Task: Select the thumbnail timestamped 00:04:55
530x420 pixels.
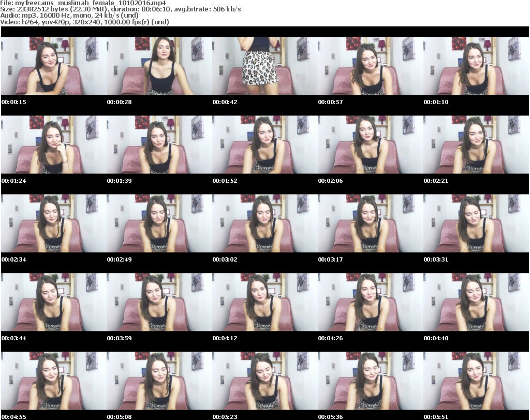Action: coord(54,381)
